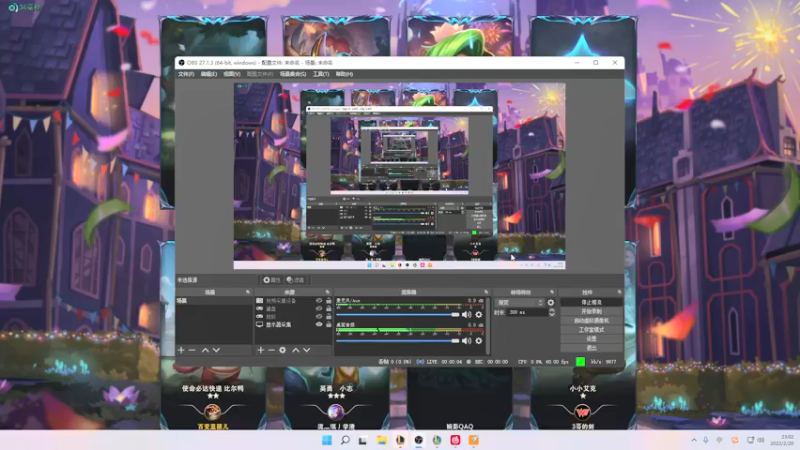Viewport: 800px width, 450px height.
Task: Click 工作室模式 studio mode button
Action: click(591, 330)
